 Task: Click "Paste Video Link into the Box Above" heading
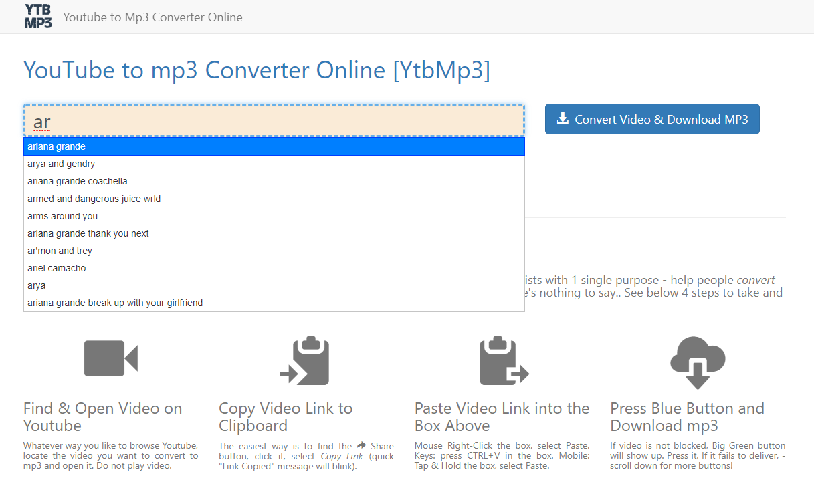pyautogui.click(x=502, y=417)
